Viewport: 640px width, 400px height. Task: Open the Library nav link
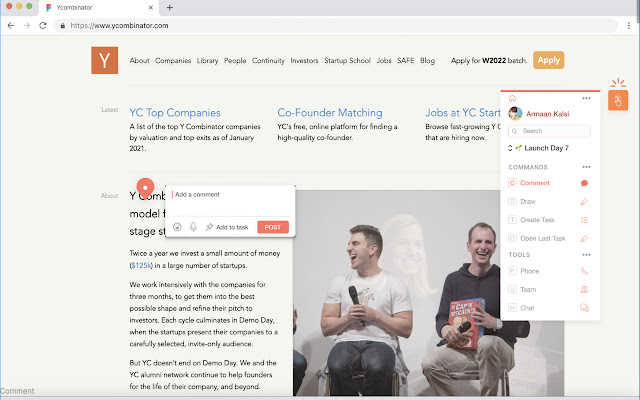[207, 60]
